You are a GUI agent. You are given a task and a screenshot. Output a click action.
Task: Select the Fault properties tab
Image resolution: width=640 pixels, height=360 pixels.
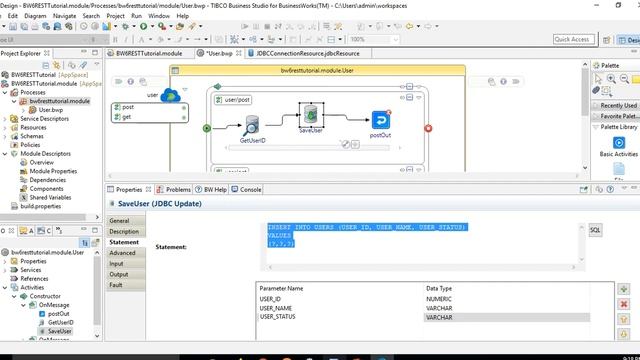pos(125,285)
